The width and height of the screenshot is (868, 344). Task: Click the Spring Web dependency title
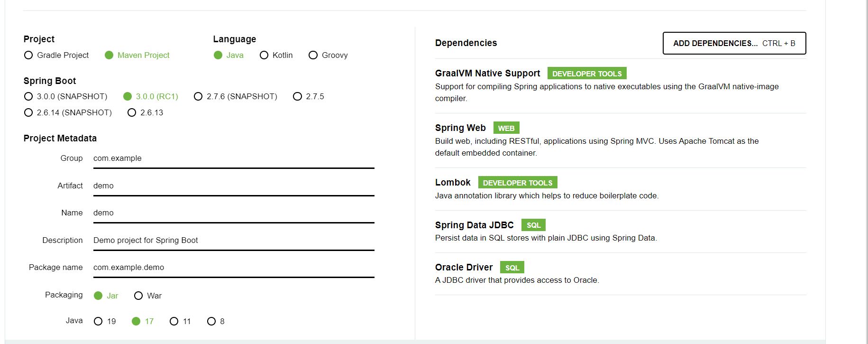coord(460,128)
